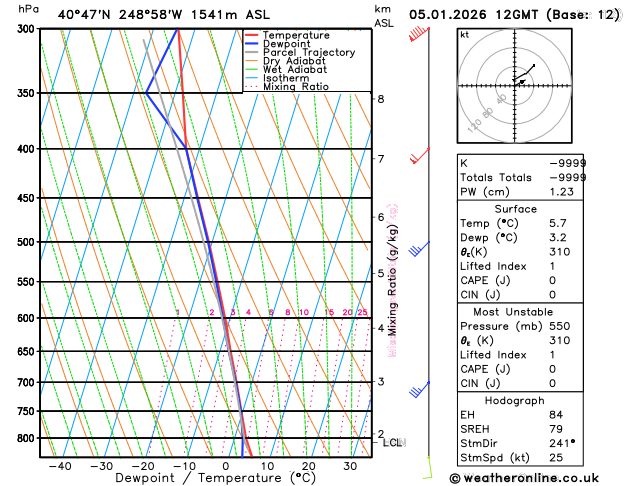Click the date header 05.01.2026 12GMT
The image size is (629, 486).
(x=483, y=15)
